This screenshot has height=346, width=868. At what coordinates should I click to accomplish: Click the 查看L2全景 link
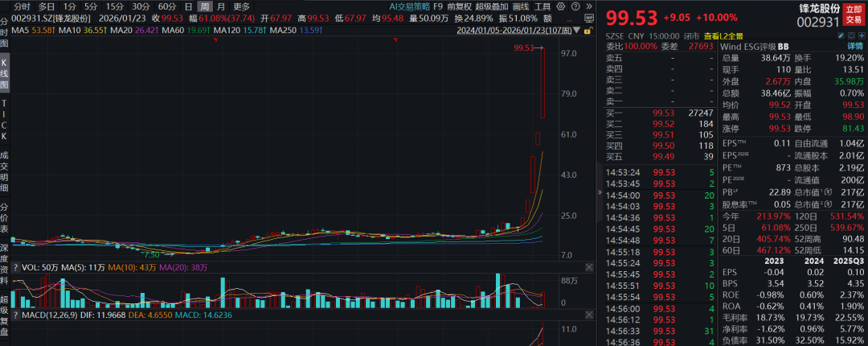tap(724, 36)
